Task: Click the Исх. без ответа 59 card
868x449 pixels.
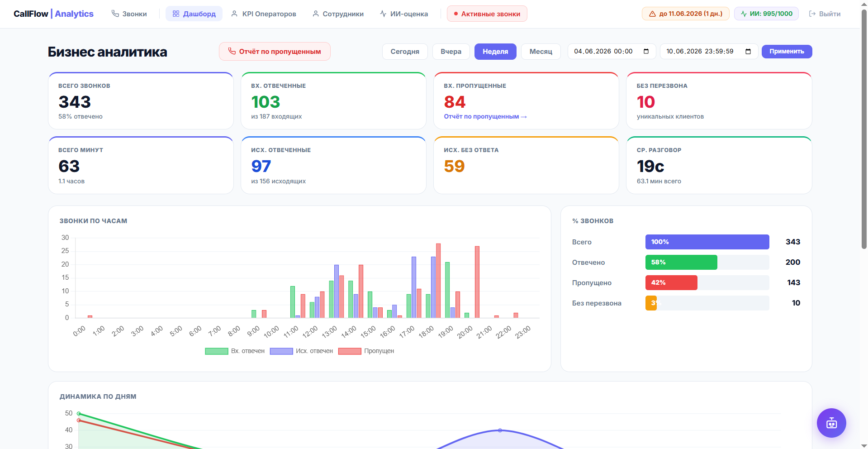Action: (x=526, y=165)
